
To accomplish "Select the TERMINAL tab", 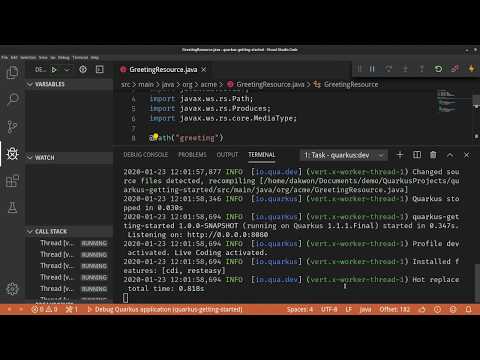I will 262,155.
